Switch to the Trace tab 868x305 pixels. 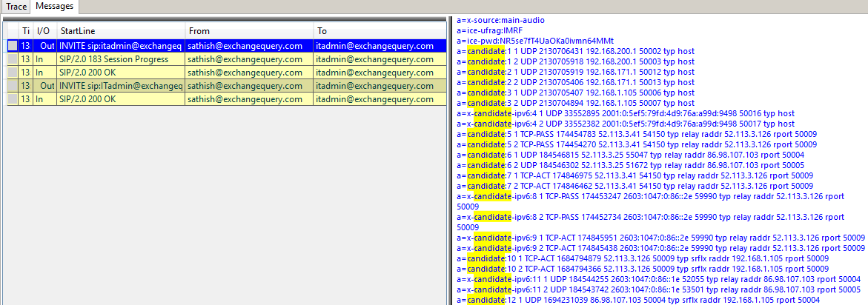[x=16, y=6]
